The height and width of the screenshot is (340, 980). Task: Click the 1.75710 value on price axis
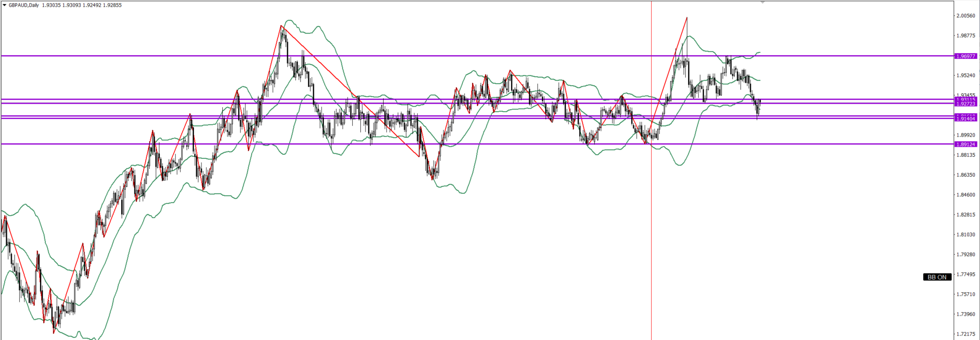click(x=965, y=294)
